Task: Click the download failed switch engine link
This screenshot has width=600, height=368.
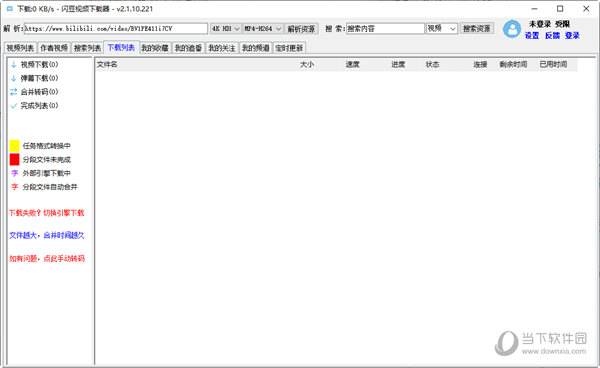Action: tap(47, 213)
